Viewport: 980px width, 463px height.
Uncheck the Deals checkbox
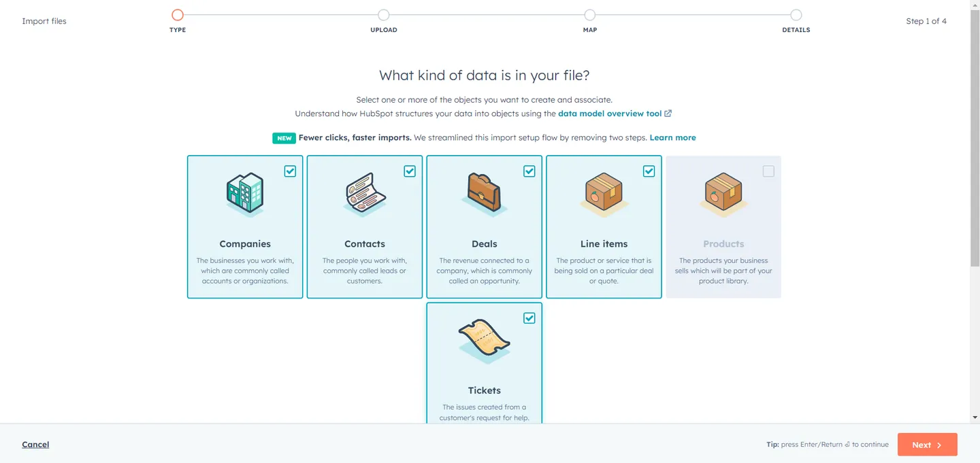(x=529, y=171)
